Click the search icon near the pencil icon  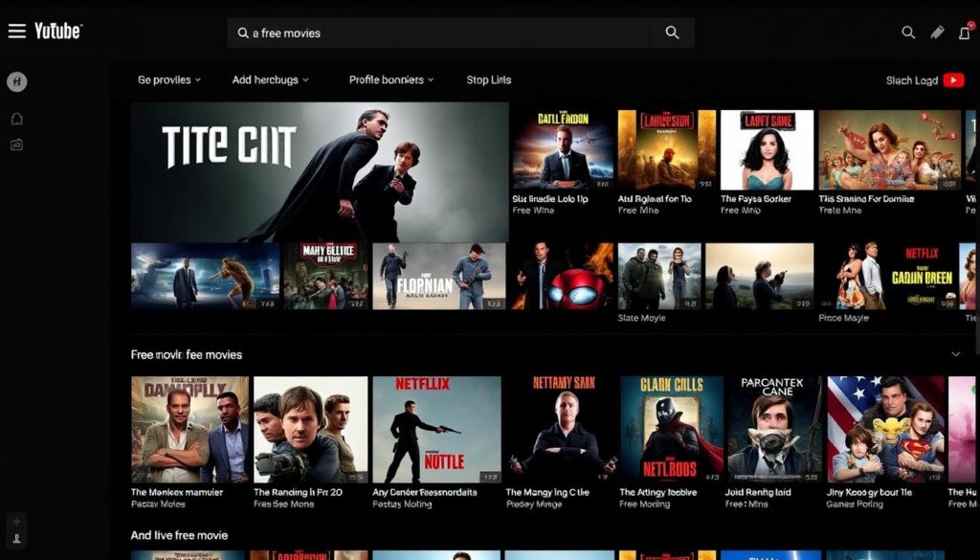tap(908, 33)
